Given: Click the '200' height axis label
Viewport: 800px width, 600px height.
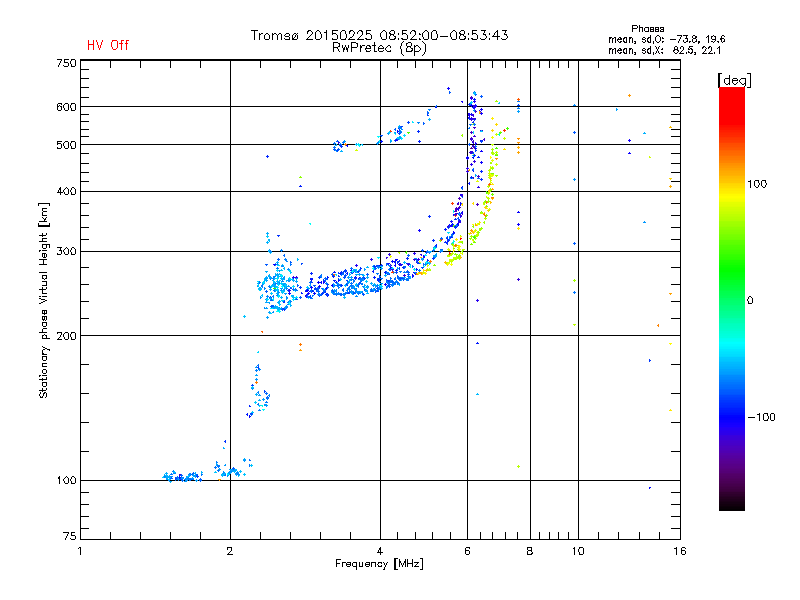Looking at the screenshot, I should click(x=67, y=336).
